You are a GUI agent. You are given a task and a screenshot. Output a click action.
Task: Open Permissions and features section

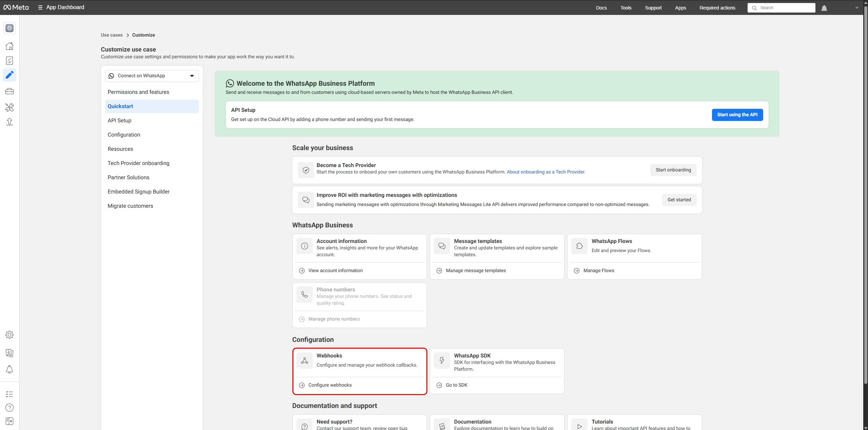[x=152, y=92]
